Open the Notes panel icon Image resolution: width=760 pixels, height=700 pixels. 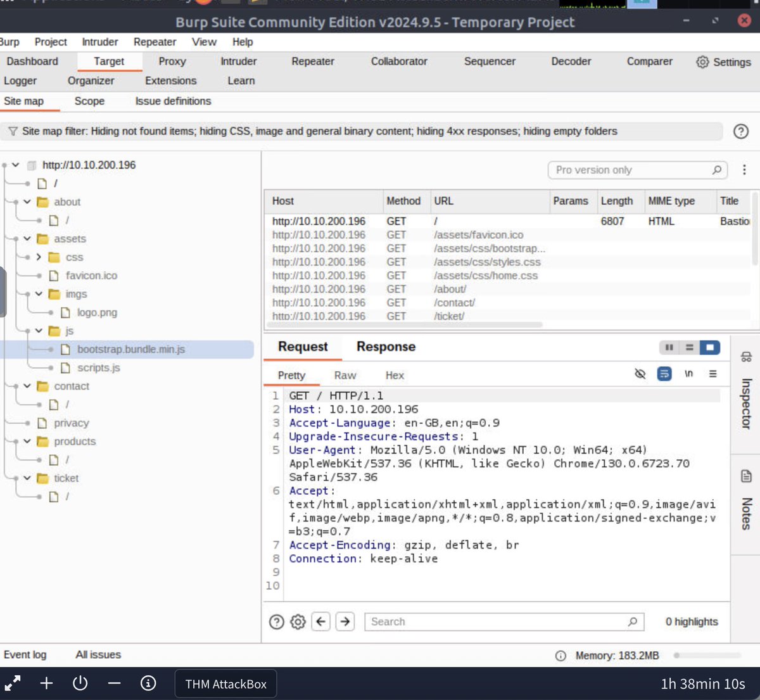(x=746, y=476)
